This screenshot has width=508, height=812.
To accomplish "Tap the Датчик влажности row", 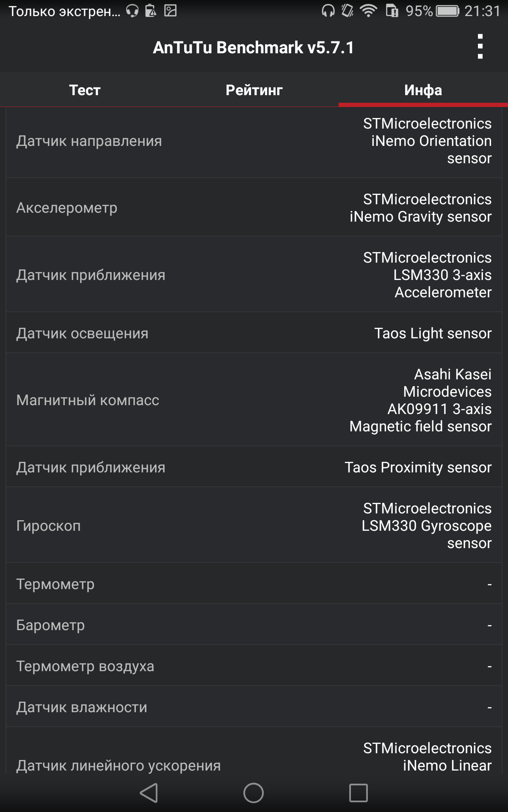I will click(x=254, y=707).
